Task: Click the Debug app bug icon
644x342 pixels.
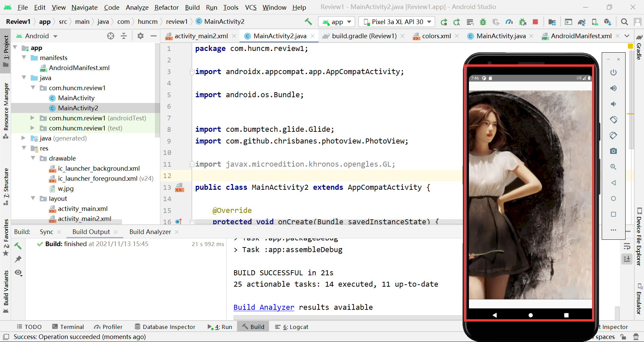Action: (x=483, y=22)
